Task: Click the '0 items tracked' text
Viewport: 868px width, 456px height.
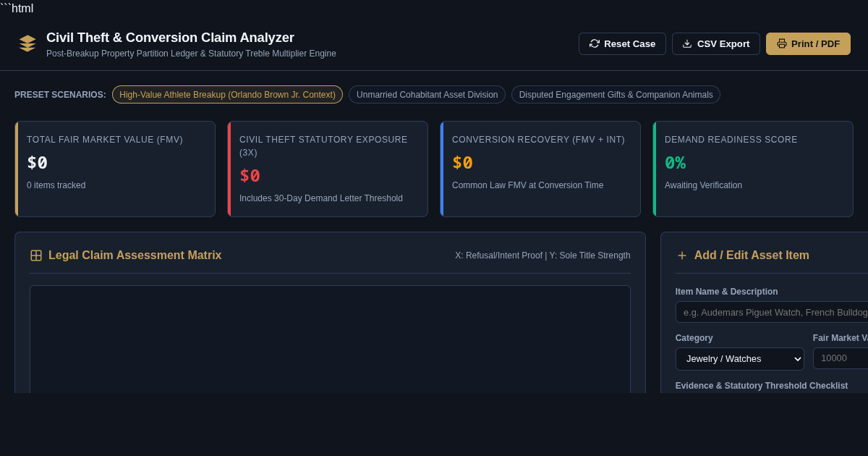Action: (56, 185)
